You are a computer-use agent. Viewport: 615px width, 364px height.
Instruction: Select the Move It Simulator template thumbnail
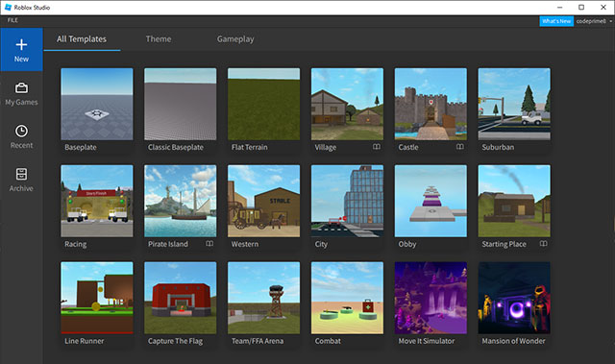tap(430, 298)
